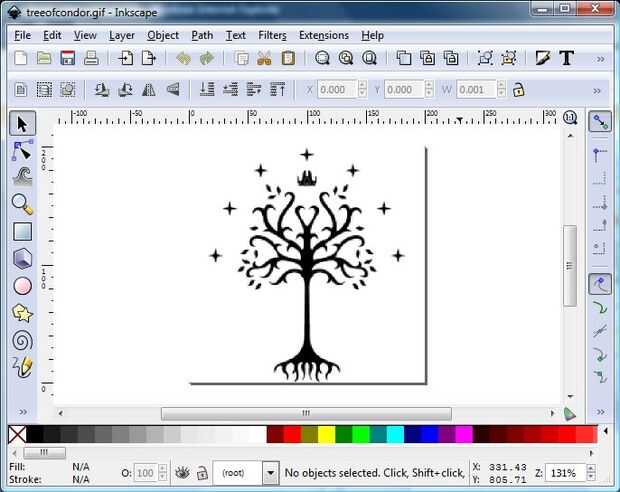Expand commands bar overflow chevron
The image size is (620, 492).
tap(601, 59)
